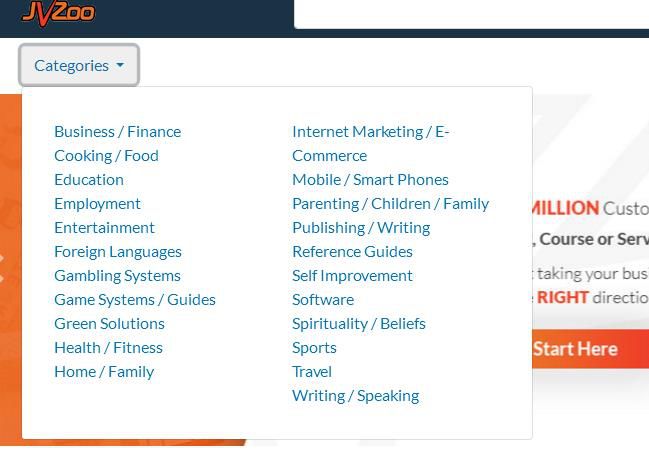Go to Foreign Languages category
The image size is (649, 449).
tap(118, 251)
